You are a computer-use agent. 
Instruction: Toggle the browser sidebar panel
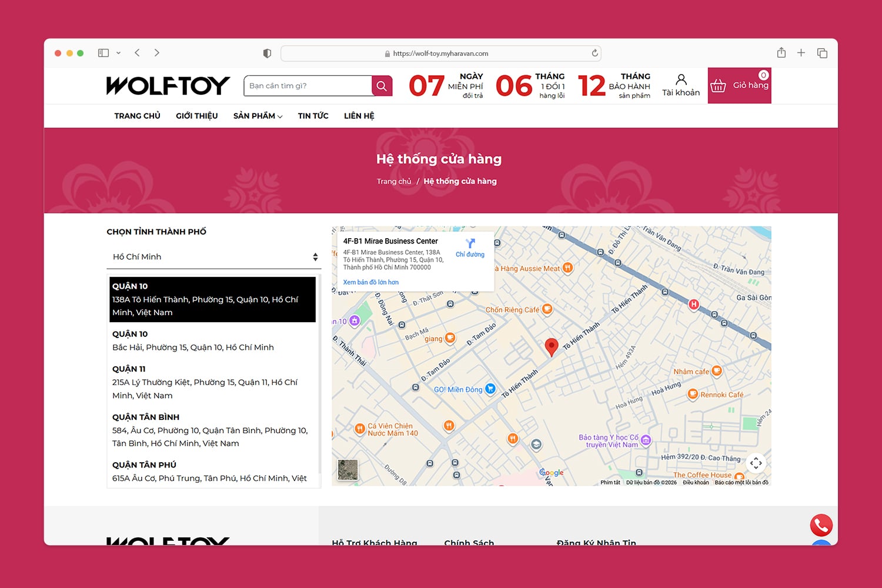pyautogui.click(x=103, y=53)
